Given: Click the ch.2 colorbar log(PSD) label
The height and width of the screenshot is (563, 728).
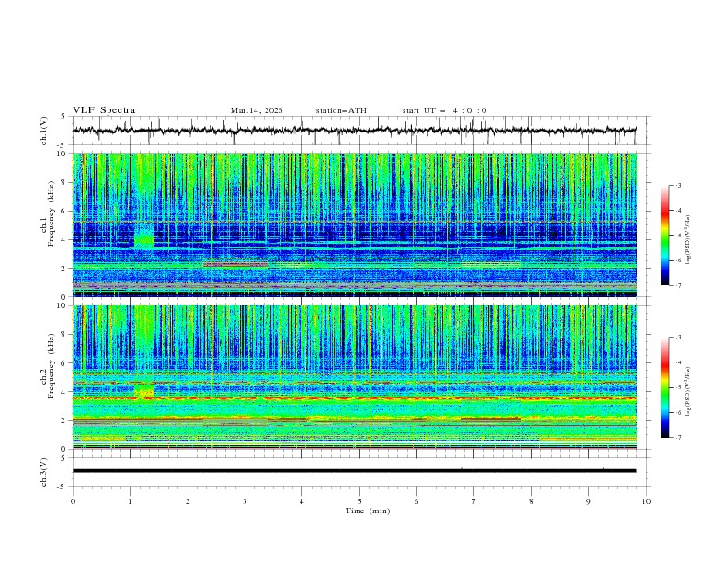Looking at the screenshot, I should [x=688, y=391].
